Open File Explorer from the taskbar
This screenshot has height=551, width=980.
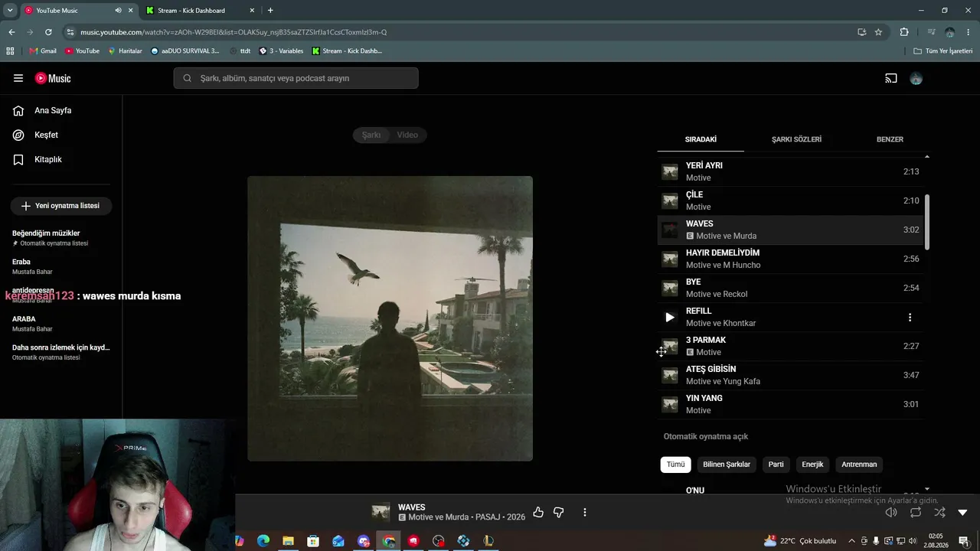tap(288, 541)
